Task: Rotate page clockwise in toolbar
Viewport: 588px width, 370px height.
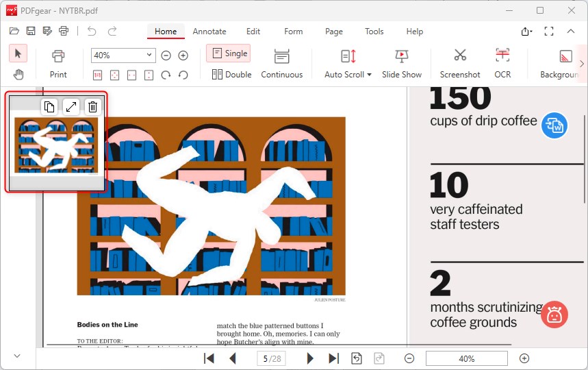Action: click(x=166, y=75)
